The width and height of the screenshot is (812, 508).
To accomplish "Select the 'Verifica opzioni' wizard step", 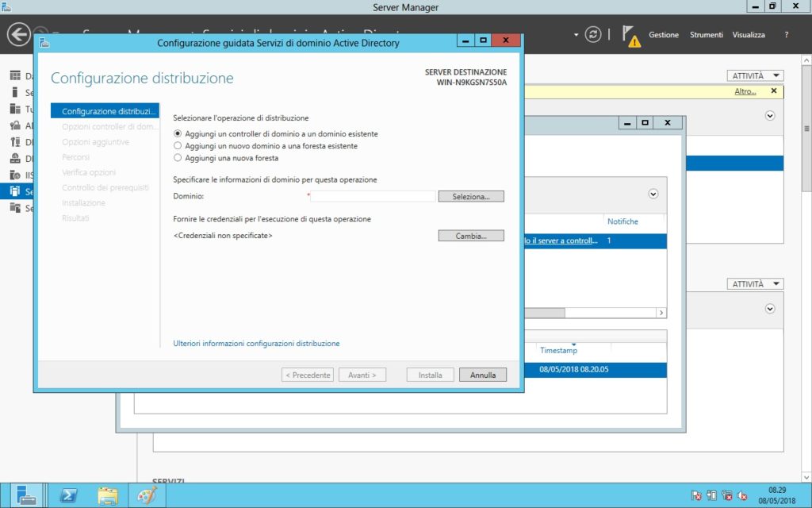I will pos(89,172).
